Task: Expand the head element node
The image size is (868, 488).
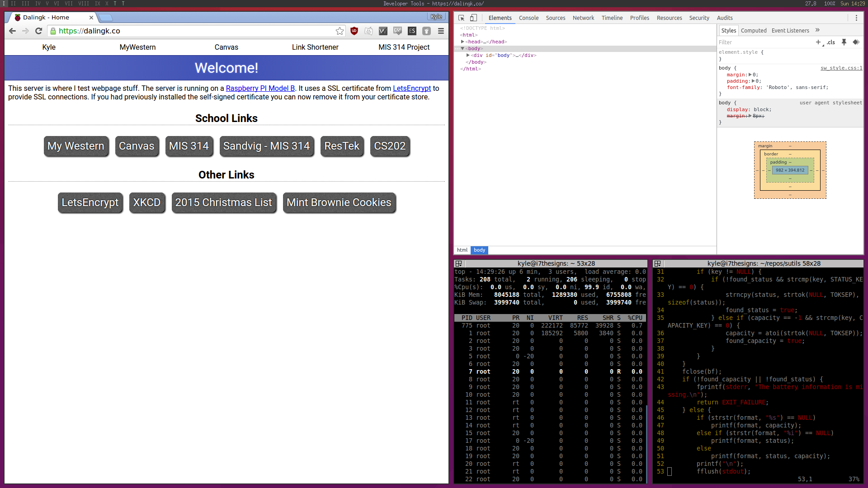Action: 462,42
